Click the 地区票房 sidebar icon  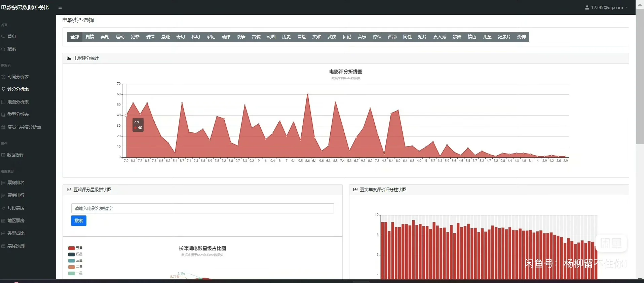tap(3, 220)
